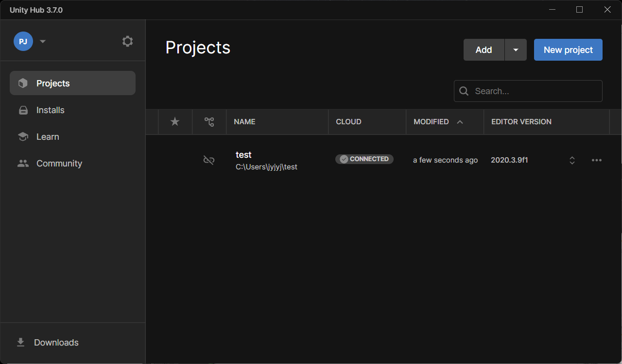622x364 pixels.
Task: Click the Community people icon
Action: (x=23, y=164)
